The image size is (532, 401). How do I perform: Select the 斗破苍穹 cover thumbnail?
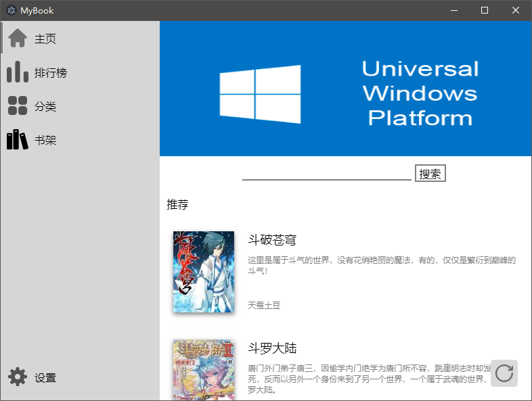pos(204,272)
